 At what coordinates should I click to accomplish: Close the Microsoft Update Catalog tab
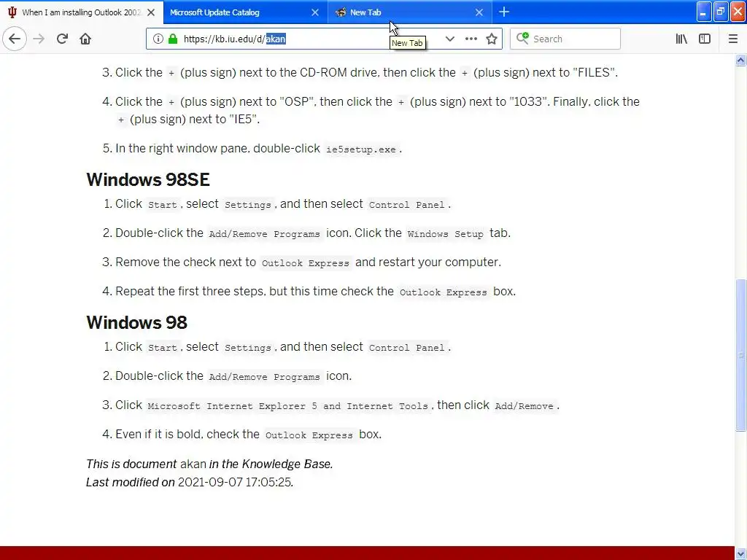[315, 12]
